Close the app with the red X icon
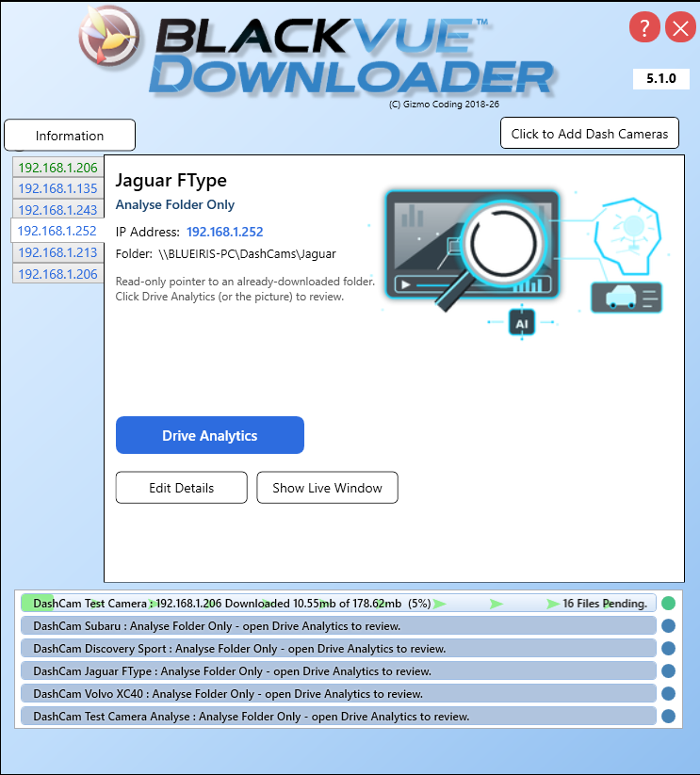This screenshot has width=700, height=775. [681, 27]
